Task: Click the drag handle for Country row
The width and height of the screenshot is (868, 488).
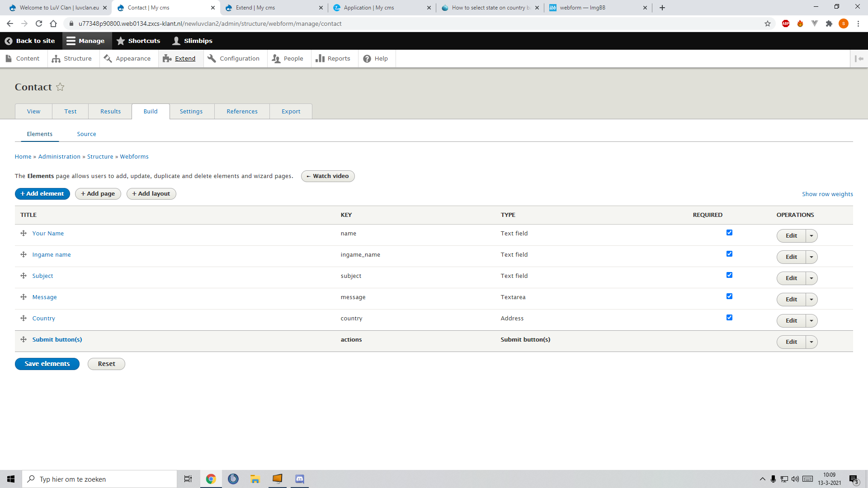Action: 24,318
